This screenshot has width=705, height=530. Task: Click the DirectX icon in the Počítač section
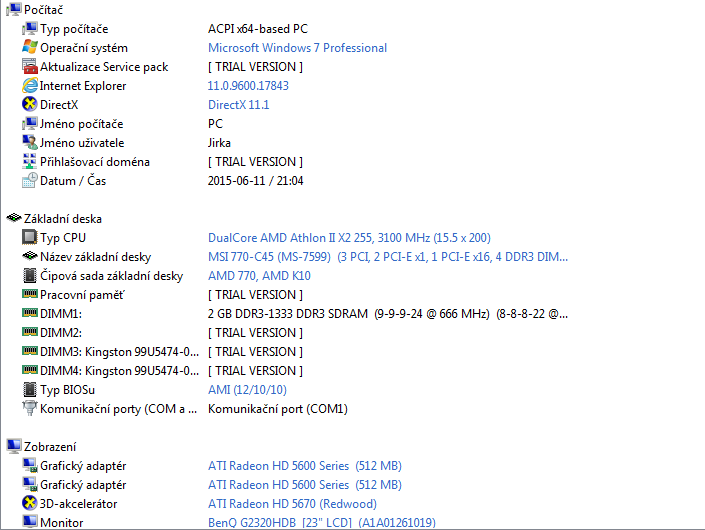click(x=30, y=104)
